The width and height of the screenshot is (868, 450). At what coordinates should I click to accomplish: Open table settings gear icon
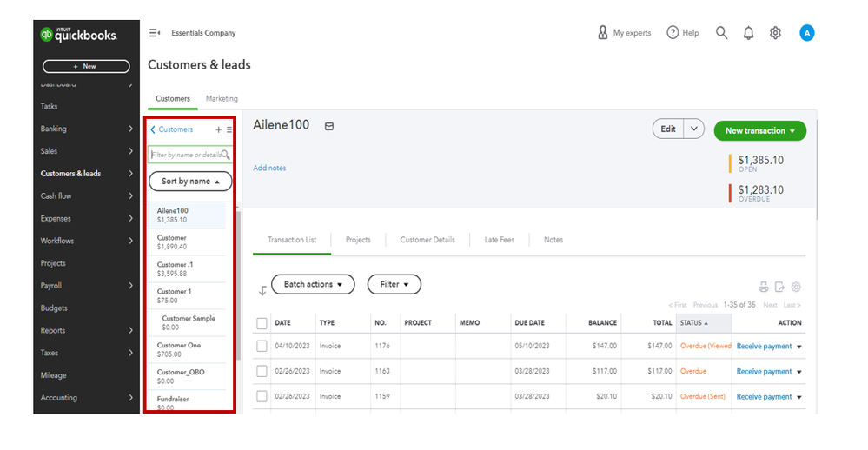[796, 287]
